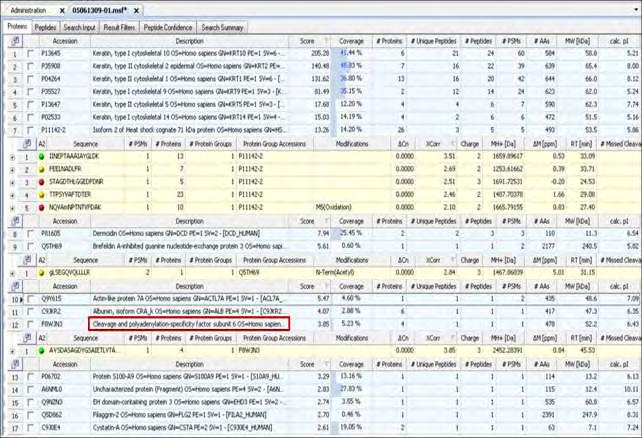Screen dimensions: 642x438
Task: Open field chooser icon above Actin-like protein 7A row
Action: click(16, 286)
